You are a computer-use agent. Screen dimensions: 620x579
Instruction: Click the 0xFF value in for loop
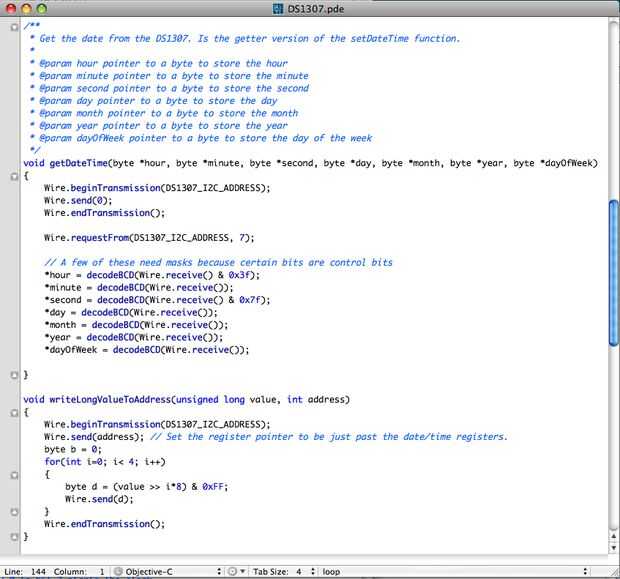pyautogui.click(x=213, y=486)
